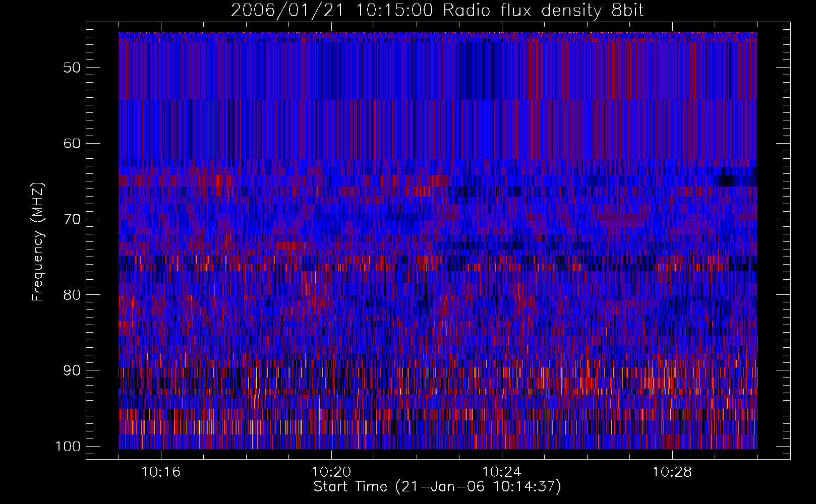Click the 70 frequency tick label
Screen dimensions: 816x504
coord(72,219)
